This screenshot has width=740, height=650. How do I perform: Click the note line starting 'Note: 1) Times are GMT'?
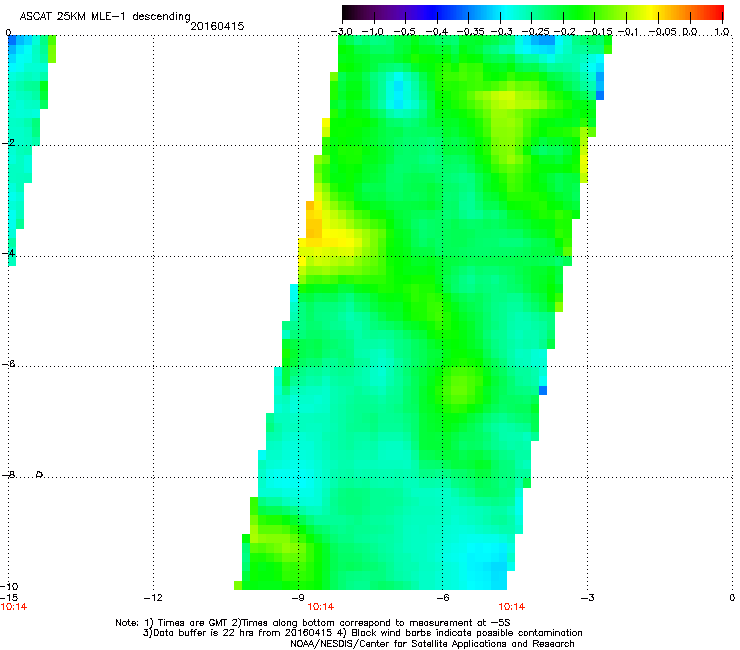click(313, 623)
